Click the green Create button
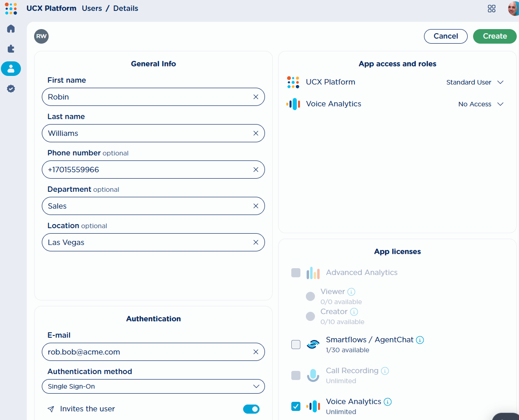Screen dimensions: 519x420 494,36
